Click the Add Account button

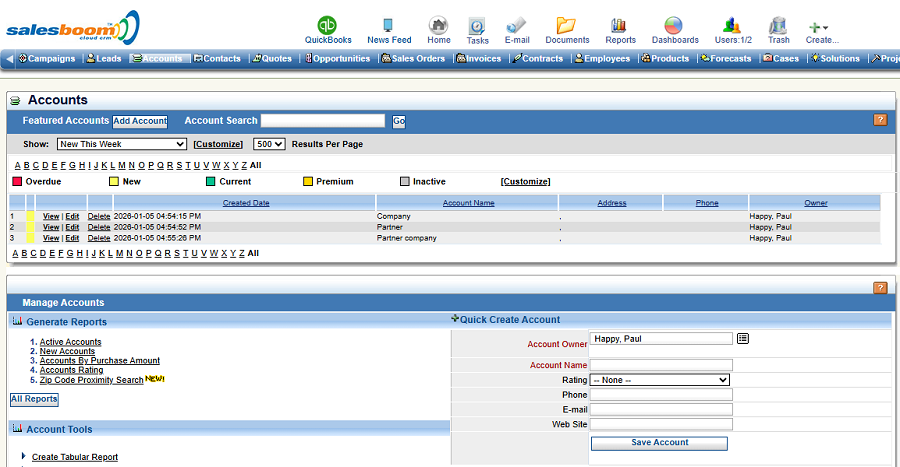click(x=140, y=121)
